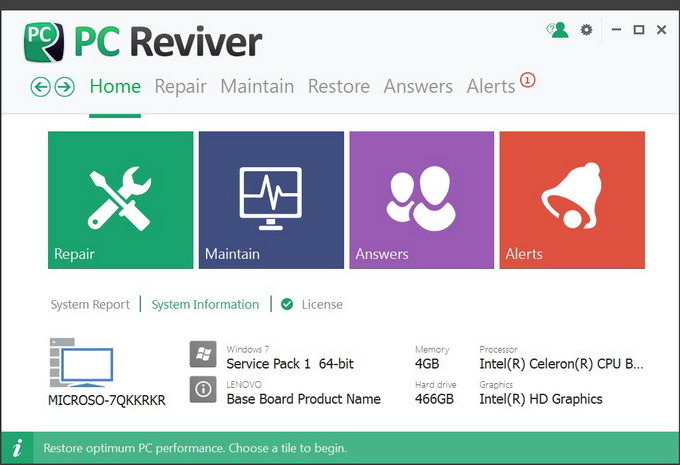Click the red alert count badge

click(527, 80)
